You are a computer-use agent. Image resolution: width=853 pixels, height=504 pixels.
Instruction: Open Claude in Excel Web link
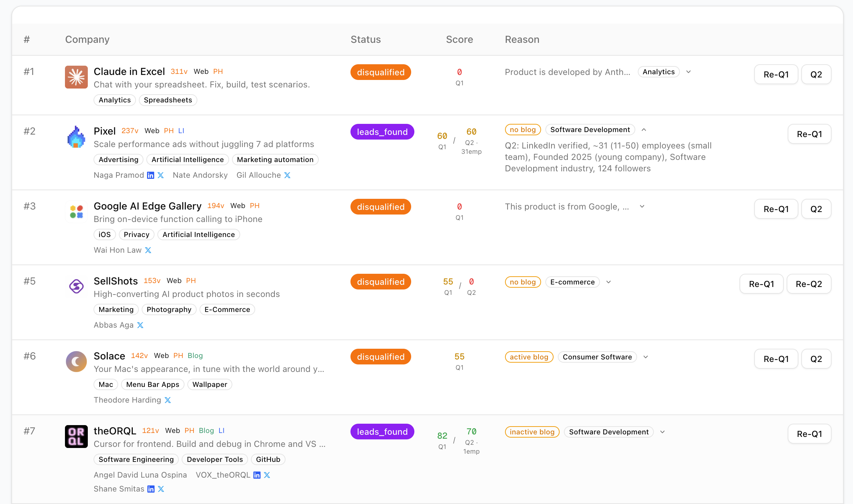tap(201, 71)
